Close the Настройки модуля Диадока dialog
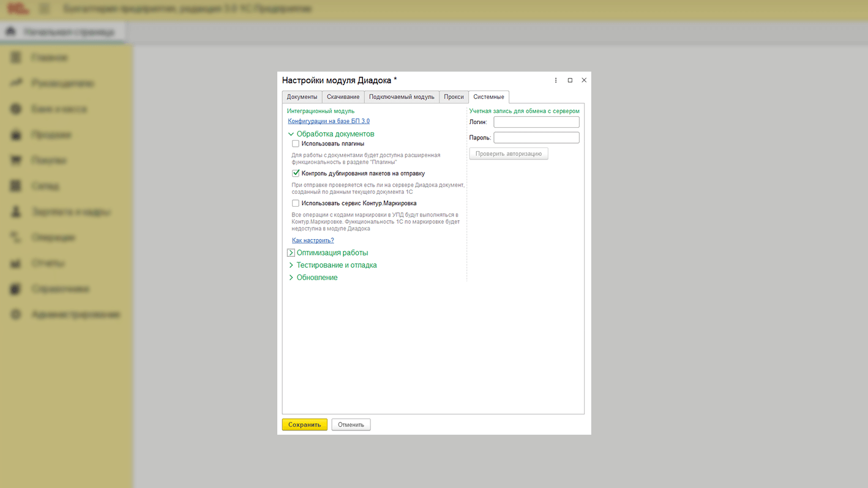 tap(584, 80)
